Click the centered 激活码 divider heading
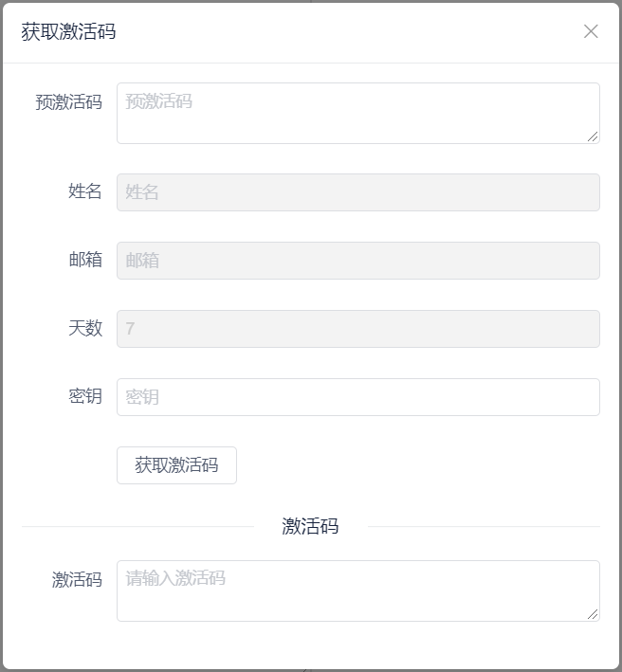Image resolution: width=622 pixels, height=672 pixels. 310,526
